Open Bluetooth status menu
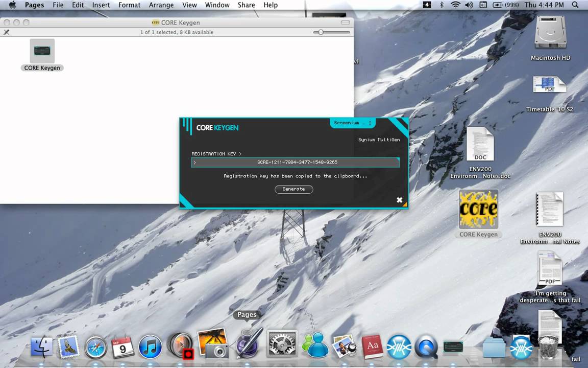Viewport: 588px width, 368px height. [x=442, y=5]
